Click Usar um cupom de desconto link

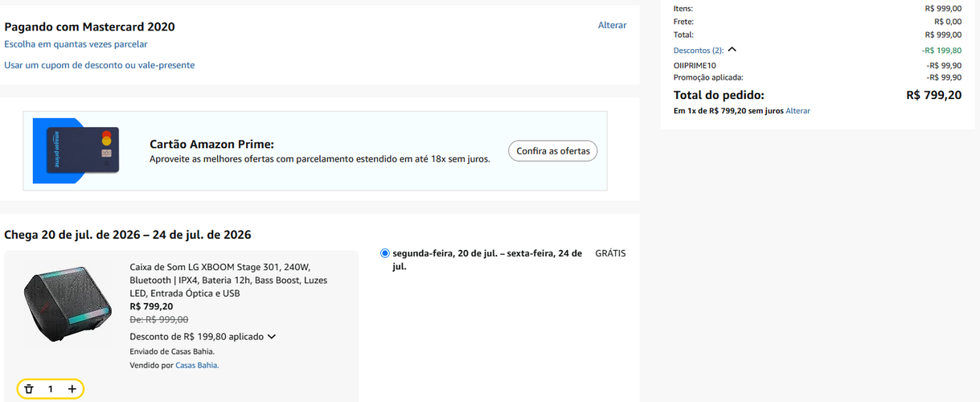coord(99,65)
